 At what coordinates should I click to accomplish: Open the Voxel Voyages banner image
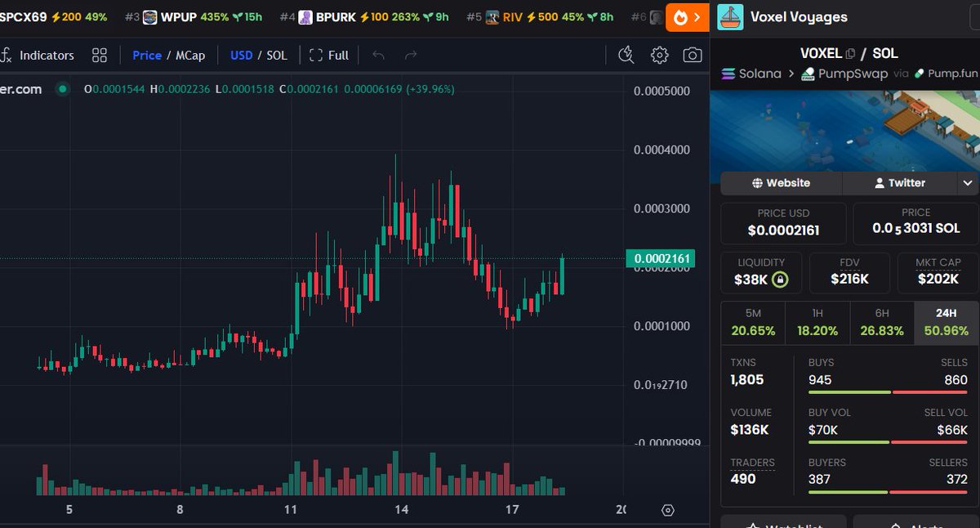coord(844,131)
